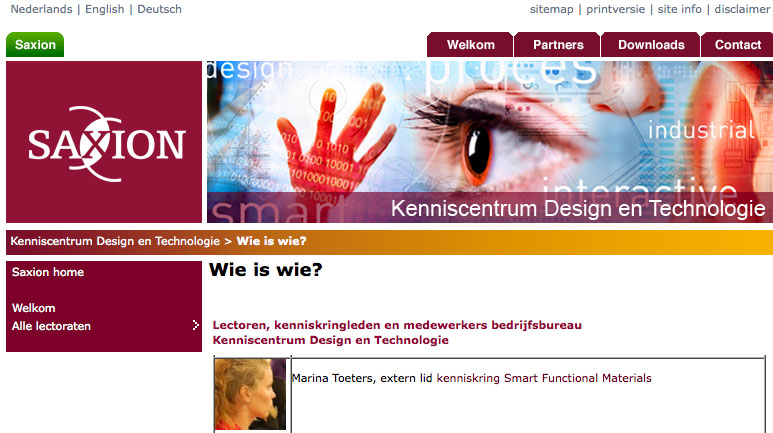
Task: Open the printversie link
Action: [615, 9]
